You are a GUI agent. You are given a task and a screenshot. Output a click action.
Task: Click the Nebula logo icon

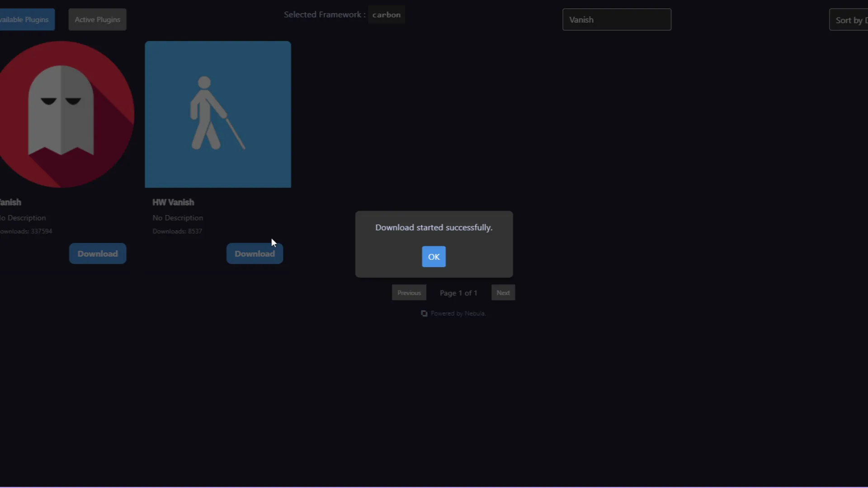pyautogui.click(x=424, y=313)
